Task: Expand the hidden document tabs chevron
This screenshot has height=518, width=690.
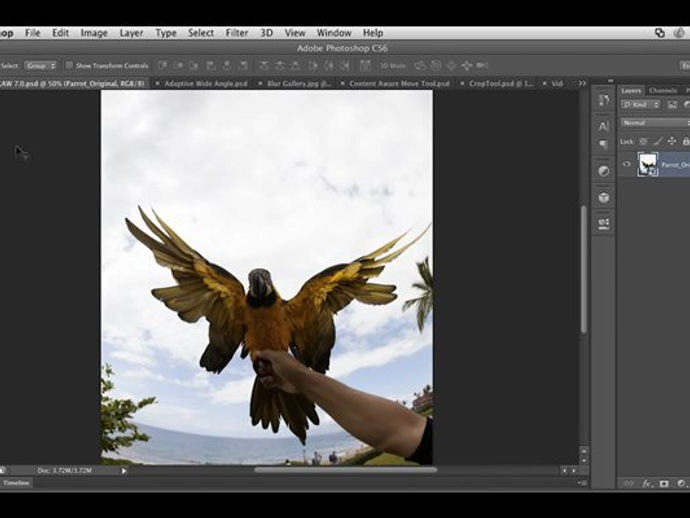Action: click(x=582, y=83)
